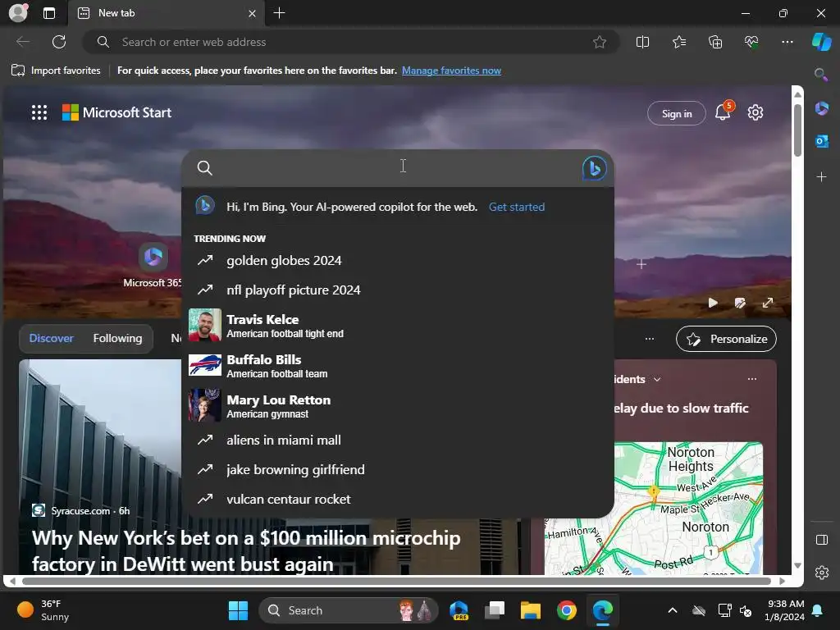Expand background to full view
Viewport: 840px width, 630px height.
[x=768, y=303]
